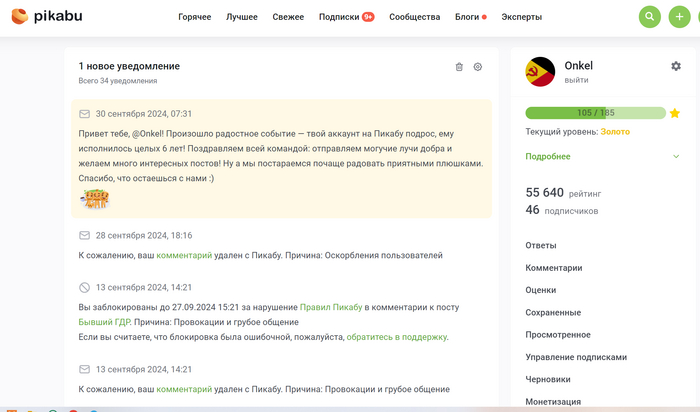The height and width of the screenshot is (412, 700).
Task: Open the green search icon
Action: pyautogui.click(x=650, y=17)
